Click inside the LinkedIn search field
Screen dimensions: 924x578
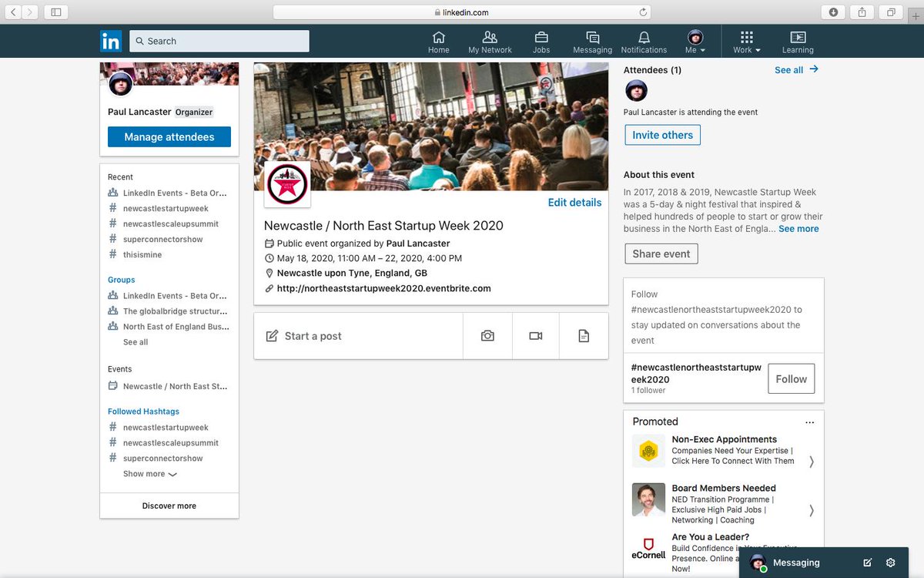(219, 41)
